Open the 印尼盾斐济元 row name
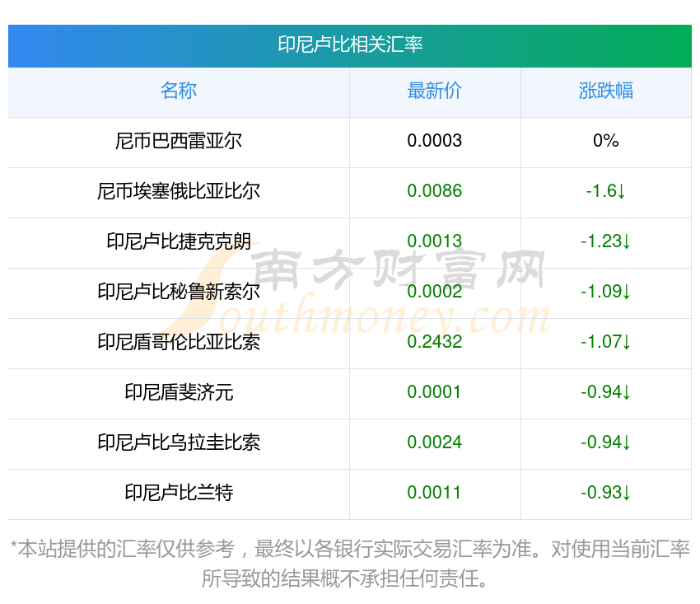This screenshot has width=700, height=604. [179, 392]
